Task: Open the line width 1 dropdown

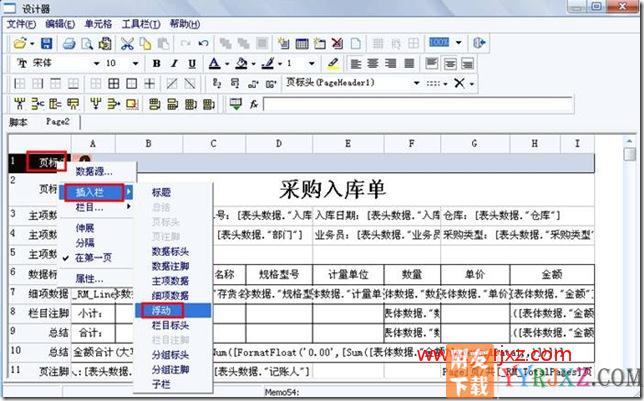Action: [312, 63]
